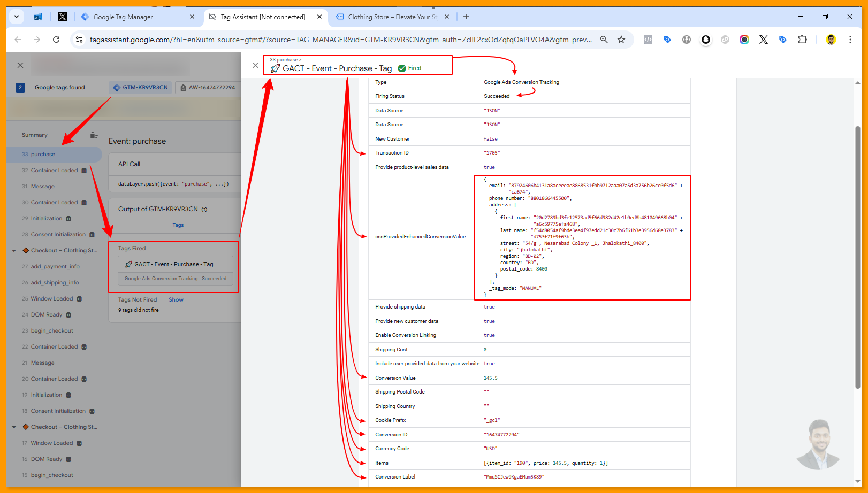Click the zoom magnifier icon in address bar
The height and width of the screenshot is (493, 868).
604,40
